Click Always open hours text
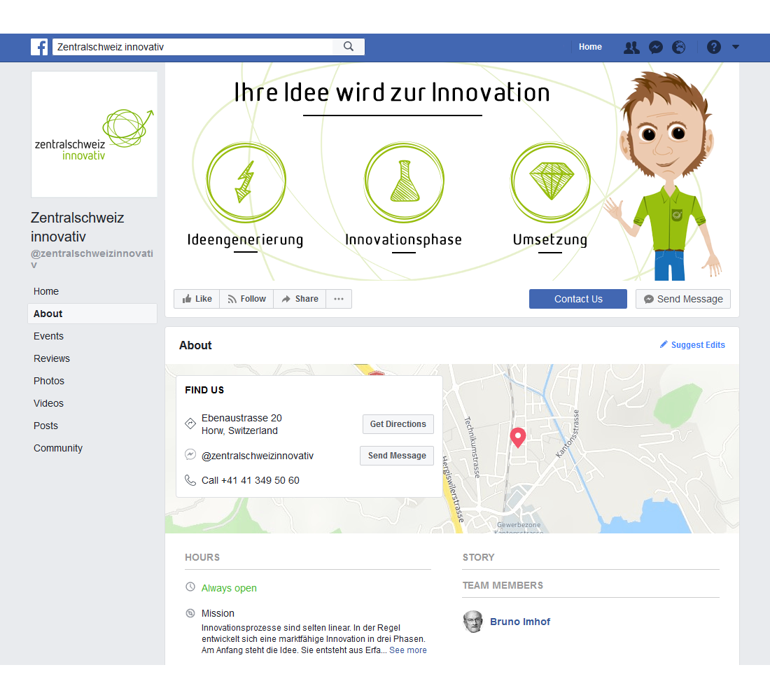The width and height of the screenshot is (770, 700). click(x=229, y=588)
